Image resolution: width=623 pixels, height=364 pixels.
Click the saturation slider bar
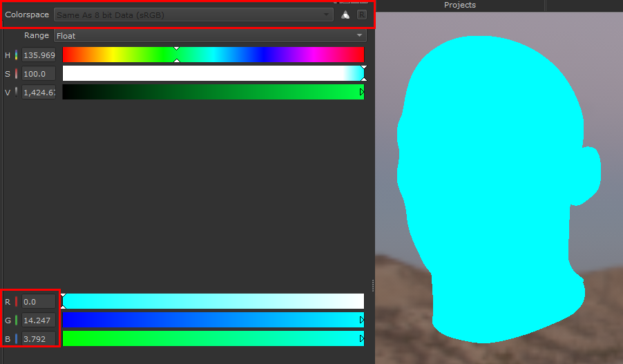click(x=213, y=73)
